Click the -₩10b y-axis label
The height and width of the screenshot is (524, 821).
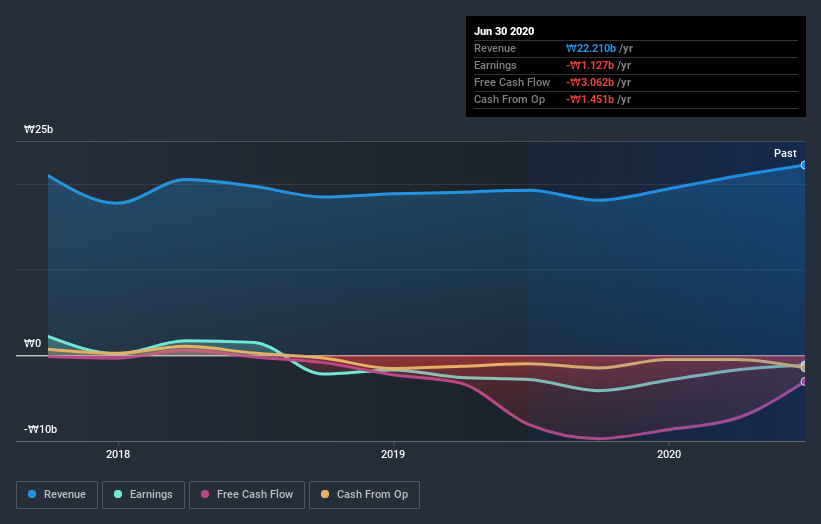point(40,429)
